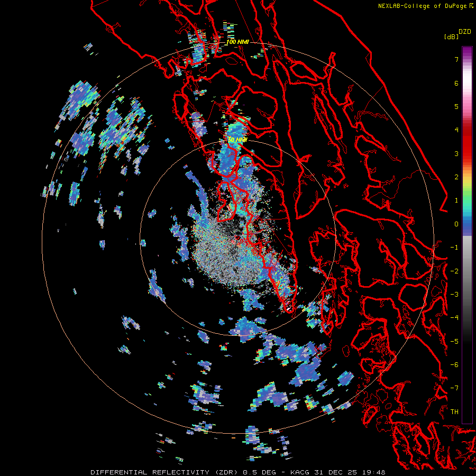Select the 0 value on the scale
Viewport: 476px width, 476px height.
coord(456,224)
